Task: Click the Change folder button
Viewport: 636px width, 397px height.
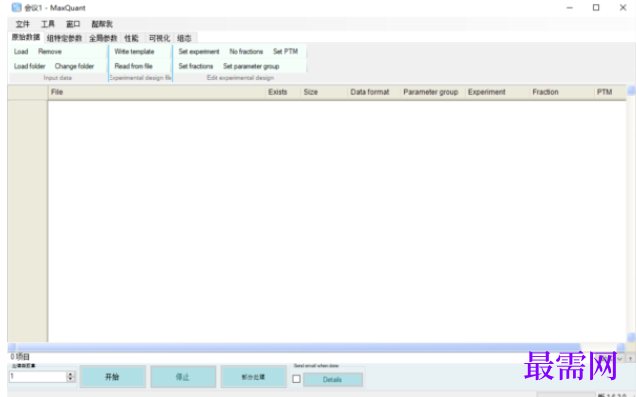Action: point(74,66)
